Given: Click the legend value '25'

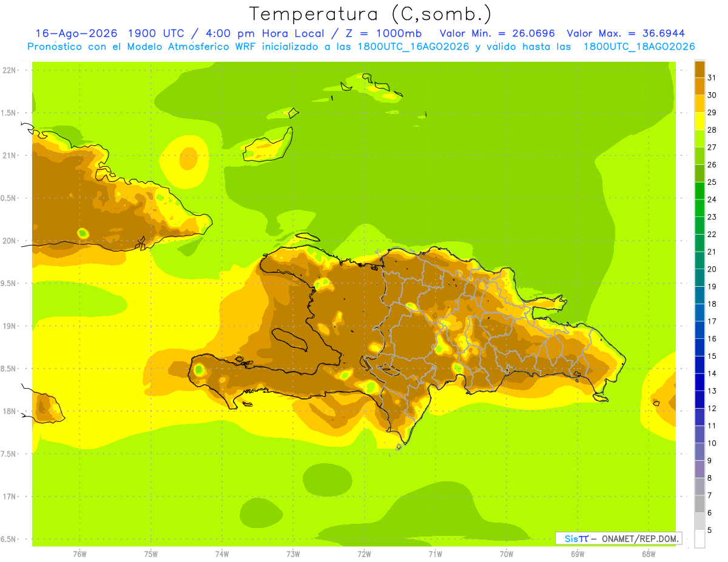Looking at the screenshot, I should [x=712, y=182].
